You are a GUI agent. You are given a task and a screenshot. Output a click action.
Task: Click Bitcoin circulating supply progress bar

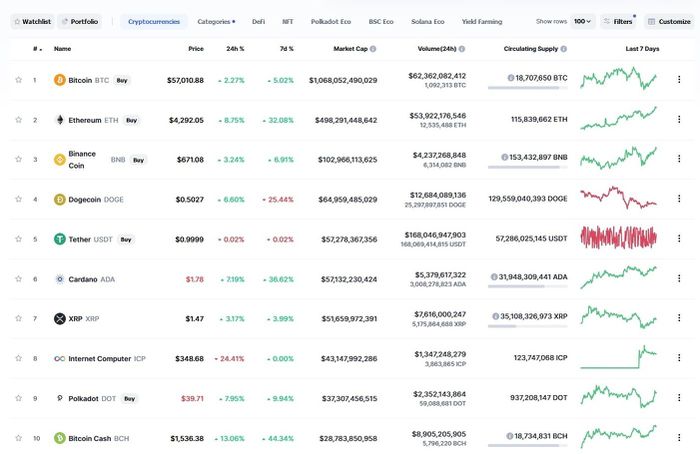click(528, 88)
